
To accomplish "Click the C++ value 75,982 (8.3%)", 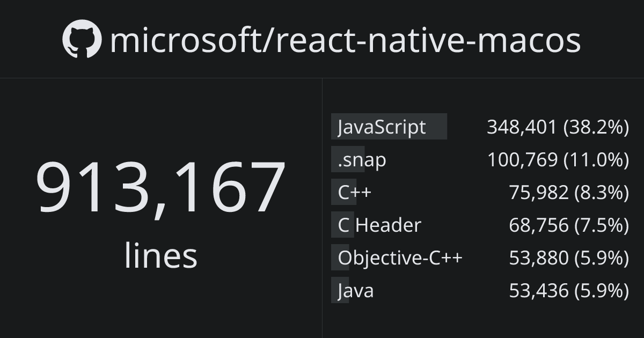I will (568, 192).
